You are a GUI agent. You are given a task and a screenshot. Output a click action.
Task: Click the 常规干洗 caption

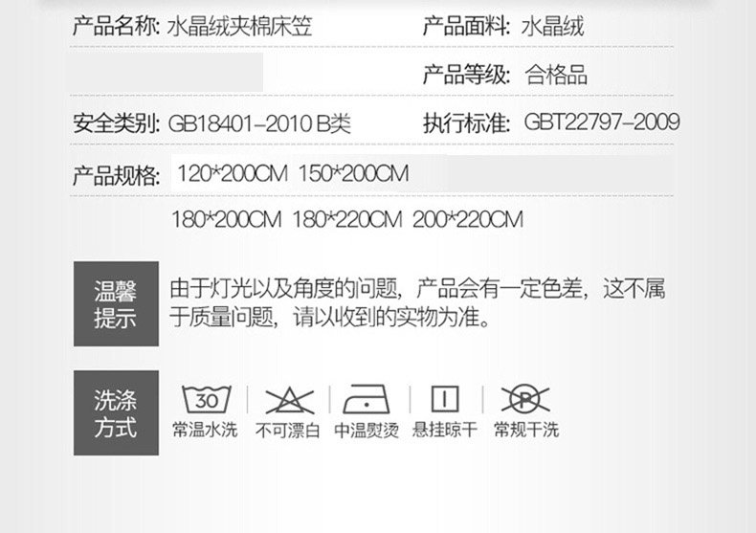tap(526, 429)
